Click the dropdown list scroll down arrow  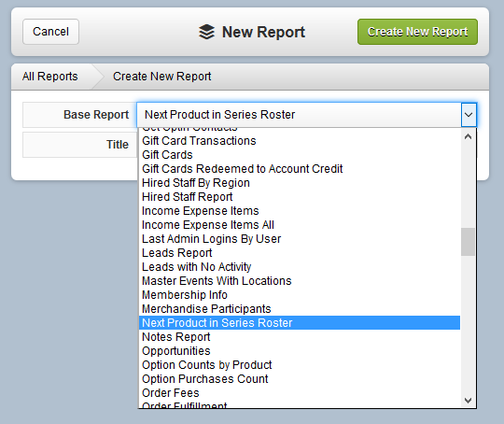coord(468,401)
